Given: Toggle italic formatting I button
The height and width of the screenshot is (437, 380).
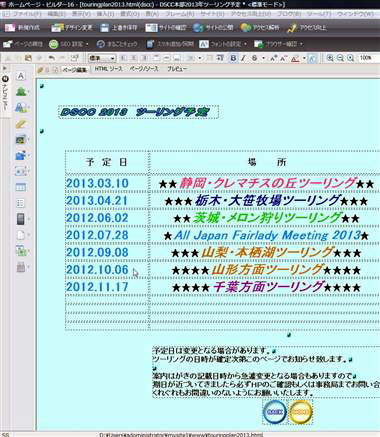Looking at the screenshot, I should pyautogui.click(x=243, y=58).
